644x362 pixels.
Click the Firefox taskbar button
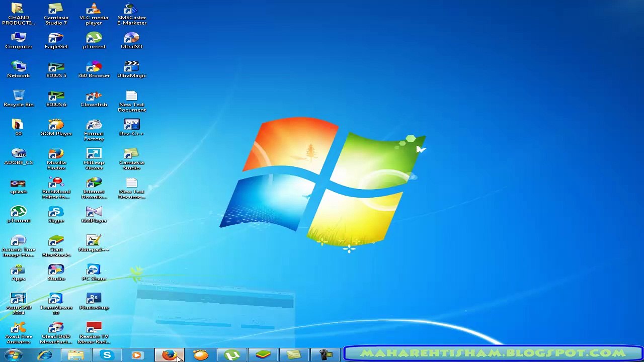169,355
